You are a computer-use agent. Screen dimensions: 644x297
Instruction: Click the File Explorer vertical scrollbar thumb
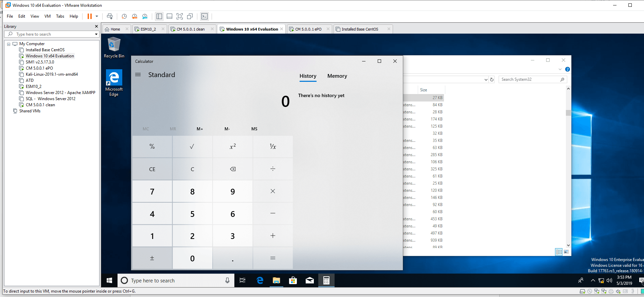(568, 113)
